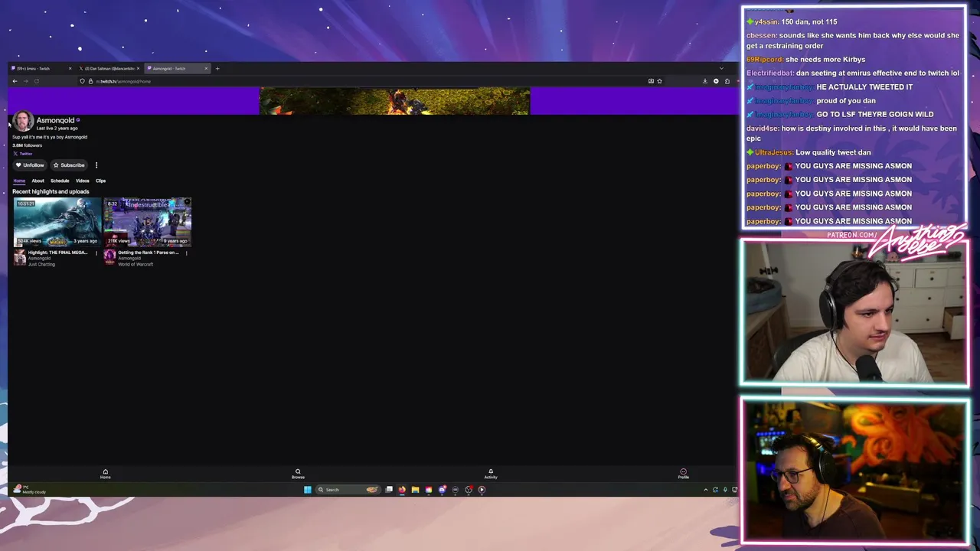Open Profile in Twitch bottom nav

tap(683, 474)
